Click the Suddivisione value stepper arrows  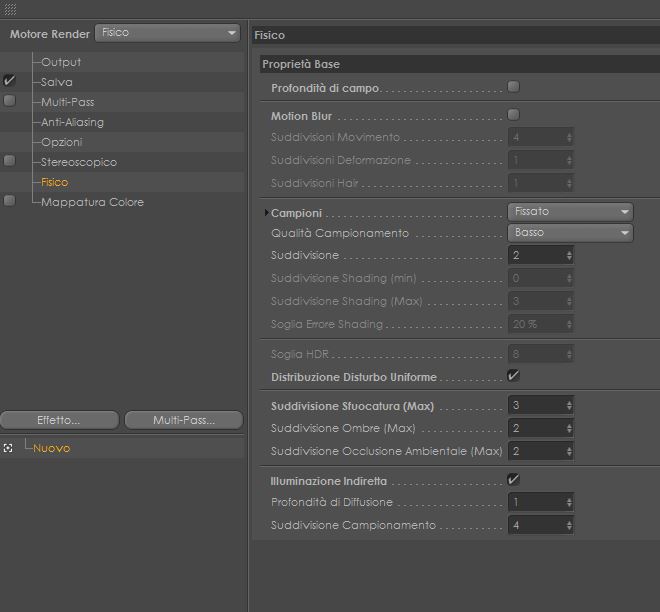coord(569,256)
